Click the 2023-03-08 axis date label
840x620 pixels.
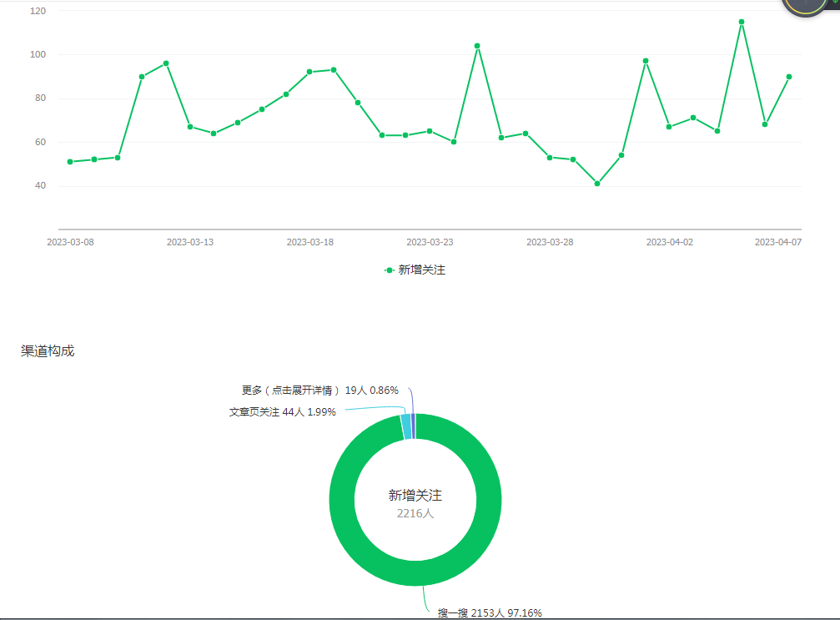(x=70, y=242)
